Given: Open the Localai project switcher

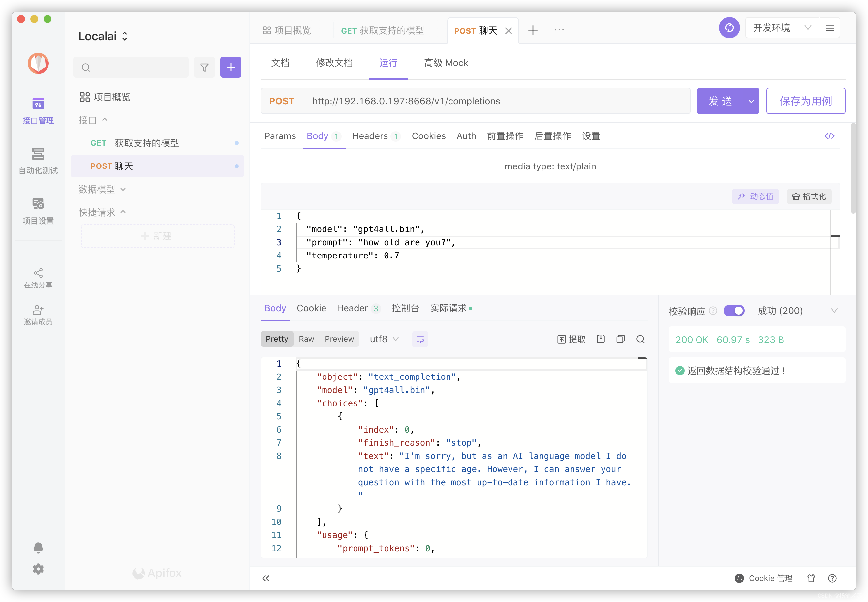Looking at the screenshot, I should (103, 36).
